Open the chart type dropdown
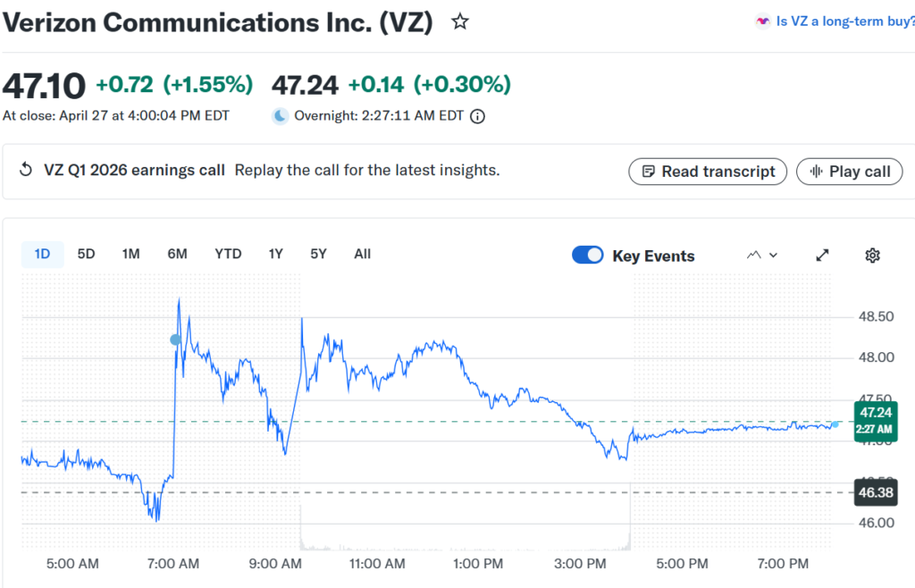Screen dimensions: 915x588 tap(762, 256)
